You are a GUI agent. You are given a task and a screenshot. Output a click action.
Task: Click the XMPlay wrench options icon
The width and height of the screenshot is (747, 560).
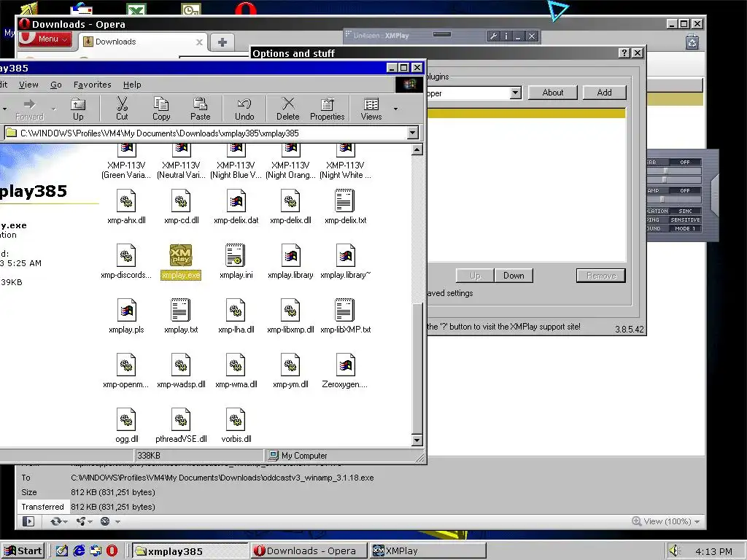click(494, 36)
